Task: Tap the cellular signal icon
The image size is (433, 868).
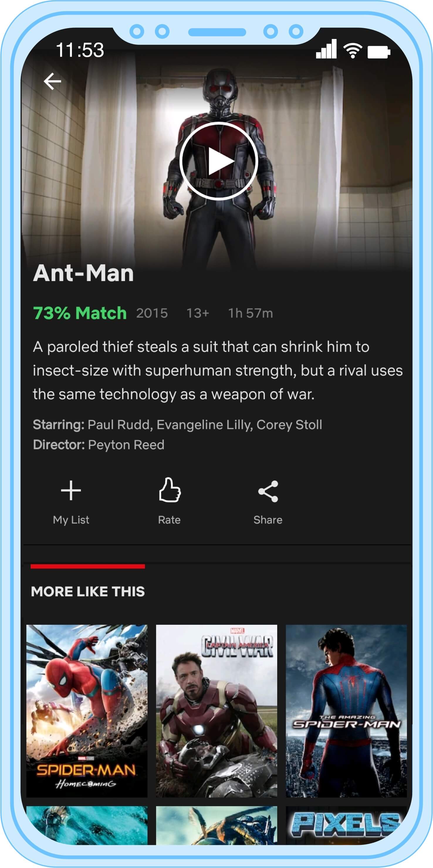Action: pos(326,49)
